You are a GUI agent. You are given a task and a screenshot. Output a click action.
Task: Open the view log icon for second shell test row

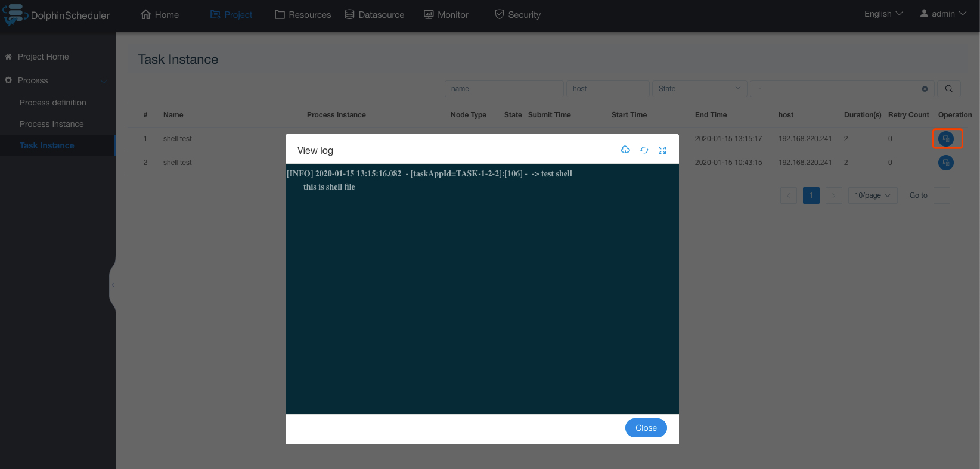tap(946, 163)
